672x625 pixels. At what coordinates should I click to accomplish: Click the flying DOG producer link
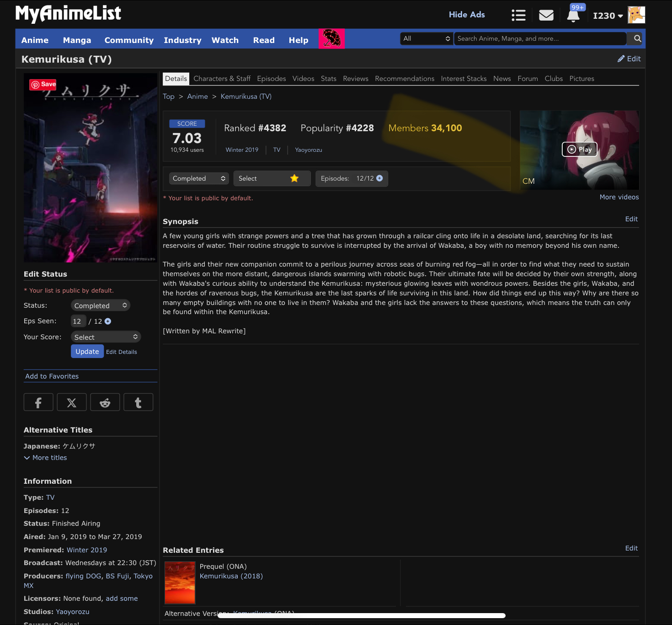click(x=83, y=576)
